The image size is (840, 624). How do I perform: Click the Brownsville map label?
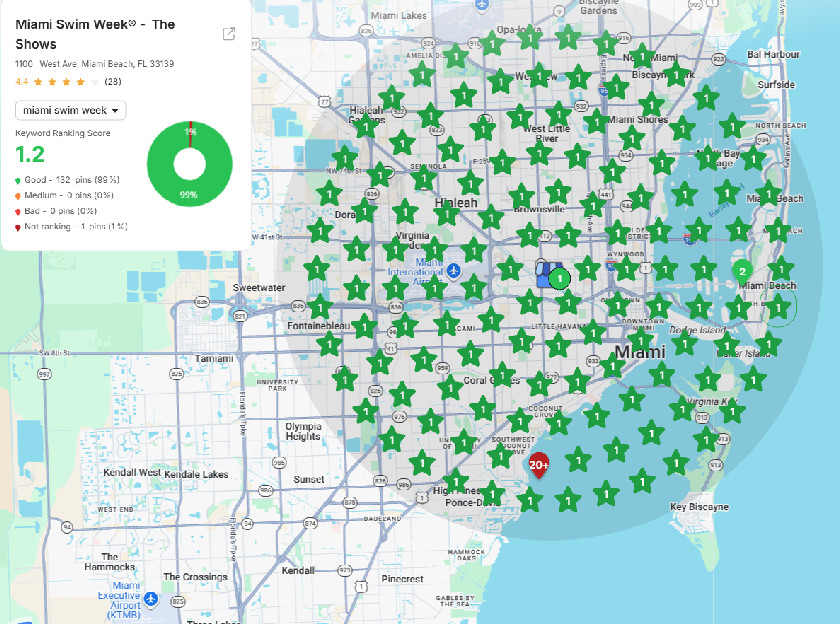point(539,209)
